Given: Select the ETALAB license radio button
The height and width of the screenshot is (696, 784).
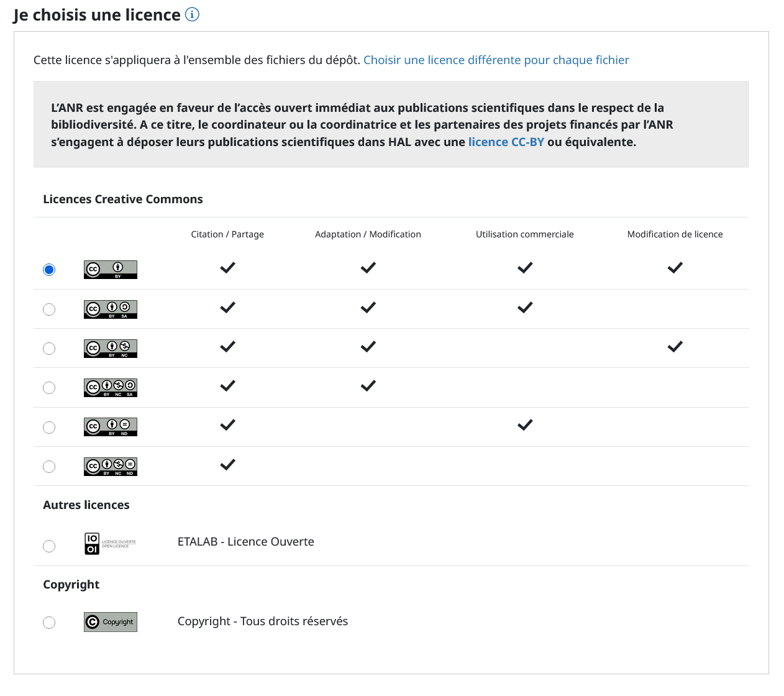Looking at the screenshot, I should [x=49, y=546].
